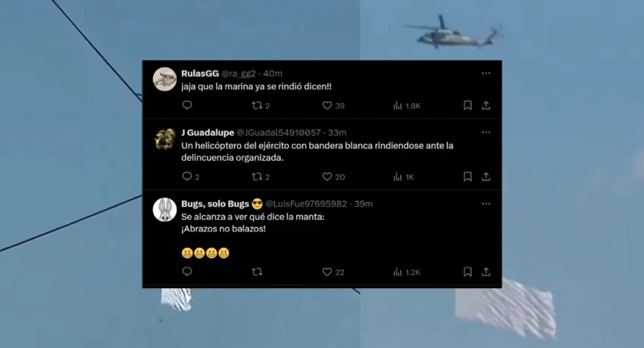Open @LuisFue97695982 handle link
This screenshot has width=644, height=348.
coord(306,204)
